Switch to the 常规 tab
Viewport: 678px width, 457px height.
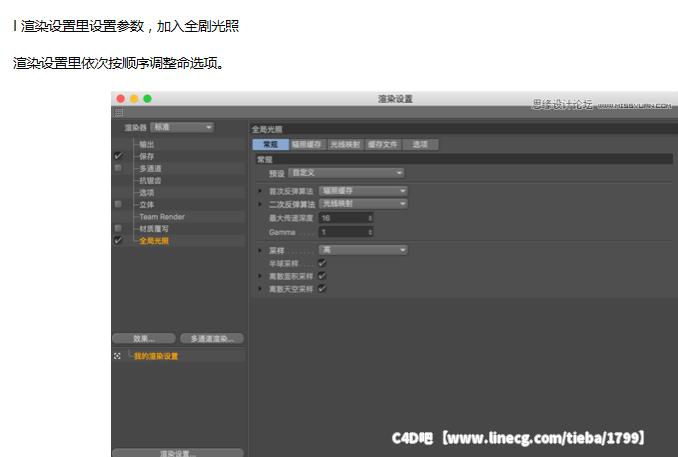[x=270, y=144]
